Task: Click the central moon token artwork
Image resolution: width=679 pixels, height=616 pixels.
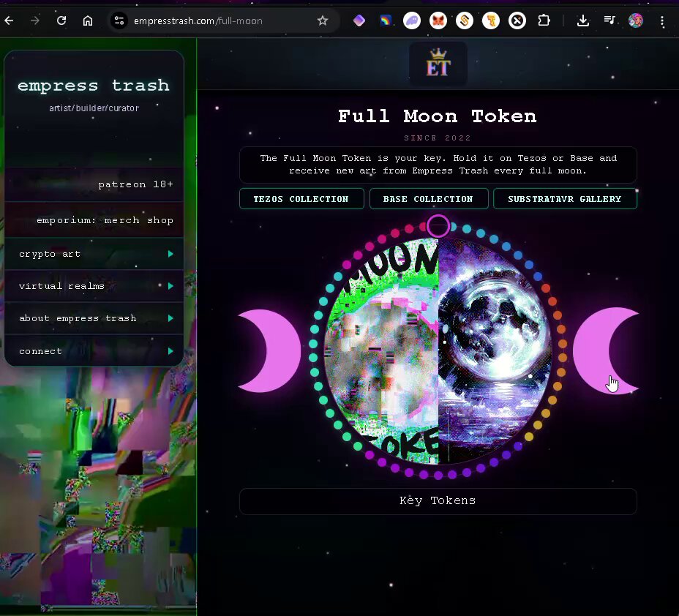Action: coord(438,350)
